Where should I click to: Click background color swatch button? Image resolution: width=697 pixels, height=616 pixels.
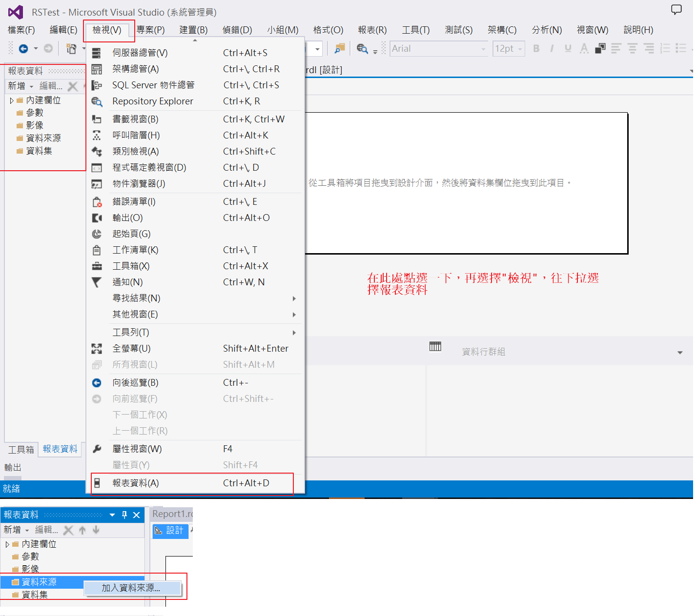coord(600,48)
